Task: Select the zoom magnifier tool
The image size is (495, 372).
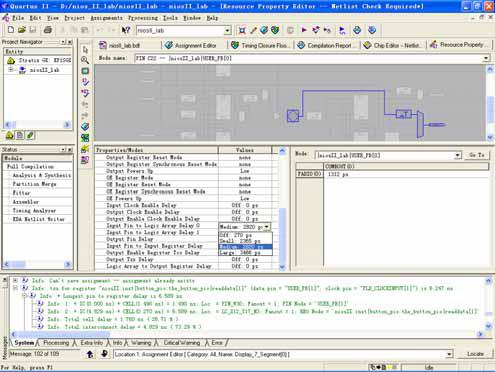Action: (85, 60)
